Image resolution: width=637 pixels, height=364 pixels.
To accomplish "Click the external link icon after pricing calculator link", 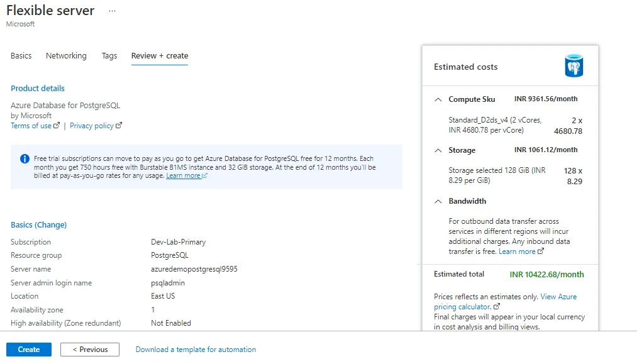I will tap(496, 306).
